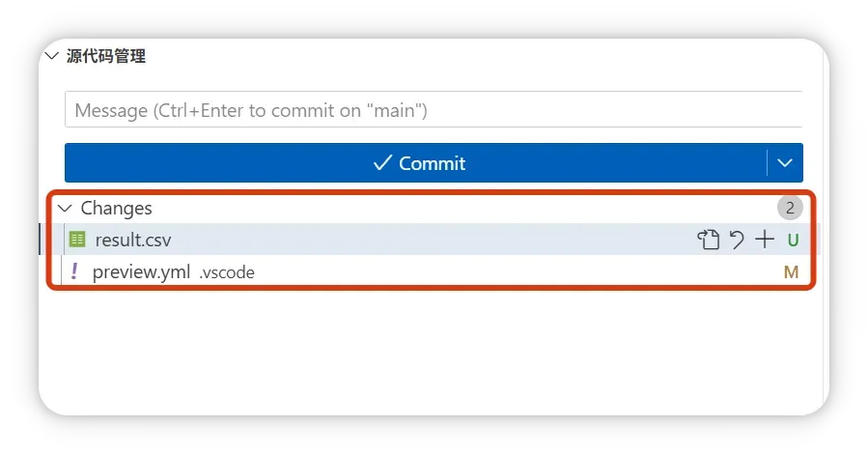Click the 源代码管理 panel title
This screenshot has width=868, height=454.
[x=106, y=56]
